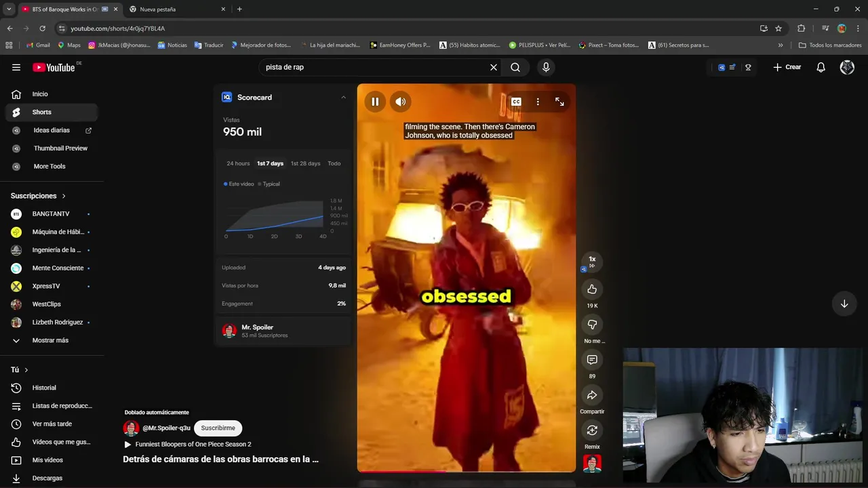Open the comments panel showing 89
The height and width of the screenshot is (488, 868).
pyautogui.click(x=592, y=360)
